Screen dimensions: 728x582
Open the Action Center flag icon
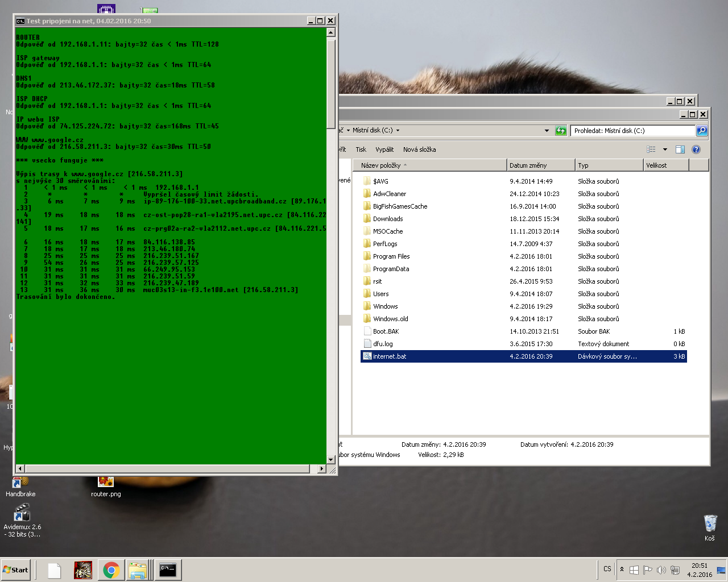647,569
